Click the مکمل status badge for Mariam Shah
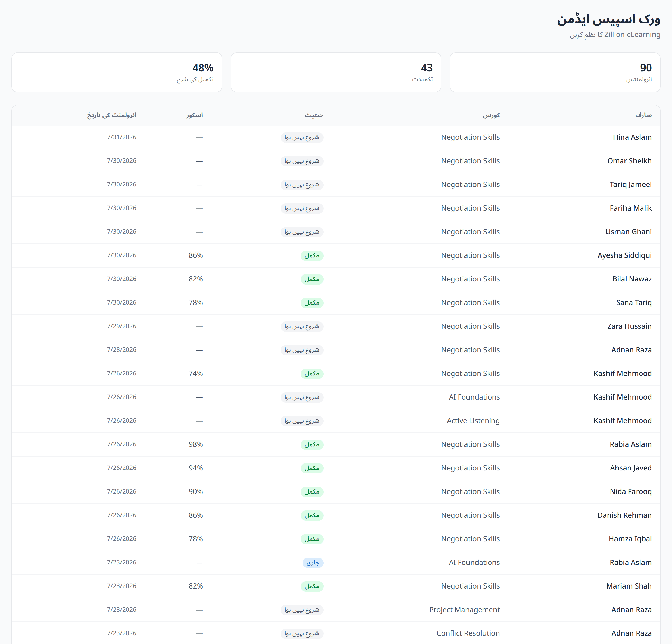 [x=312, y=586]
